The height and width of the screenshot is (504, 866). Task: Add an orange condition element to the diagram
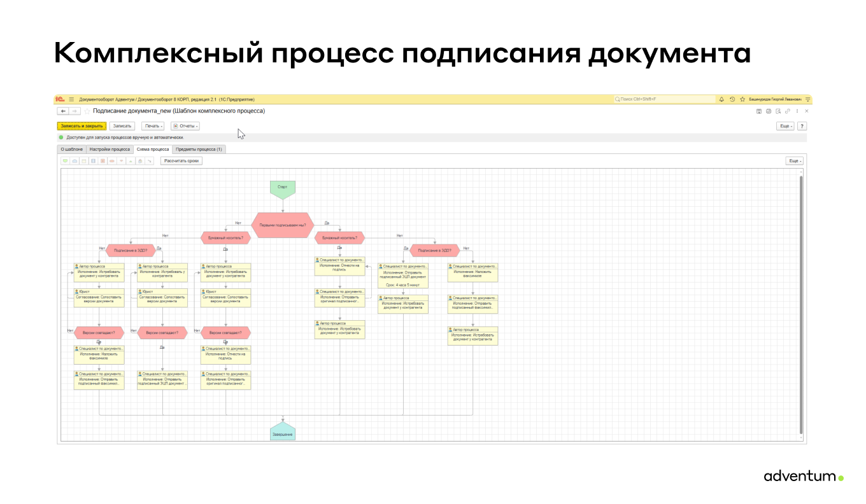click(x=111, y=161)
